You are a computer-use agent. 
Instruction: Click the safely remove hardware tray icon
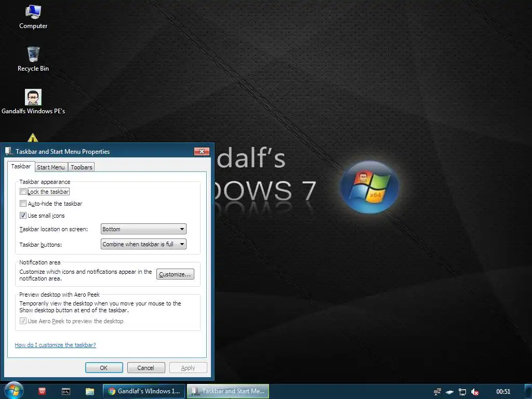(x=449, y=392)
